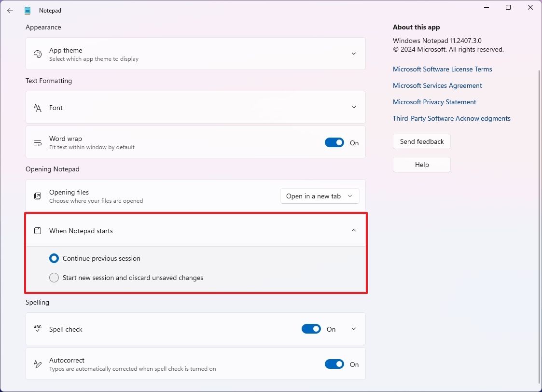Open the Font settings dropdown
542x392 pixels.
pyautogui.click(x=354, y=107)
